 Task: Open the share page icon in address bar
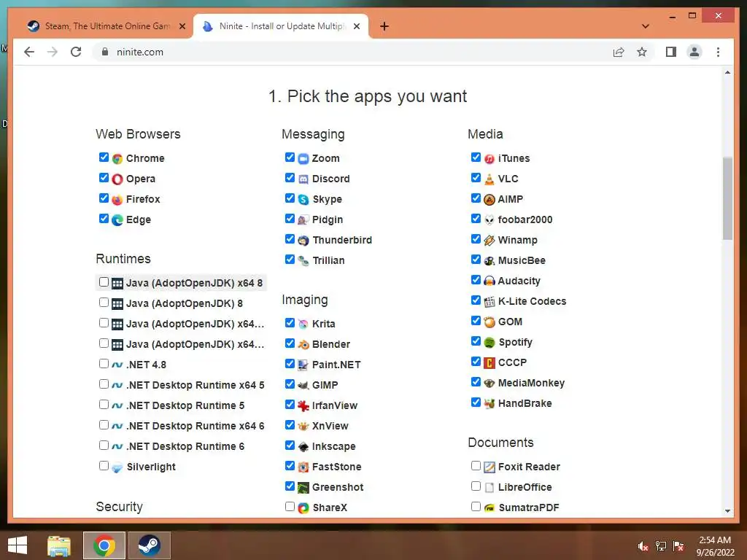(619, 52)
